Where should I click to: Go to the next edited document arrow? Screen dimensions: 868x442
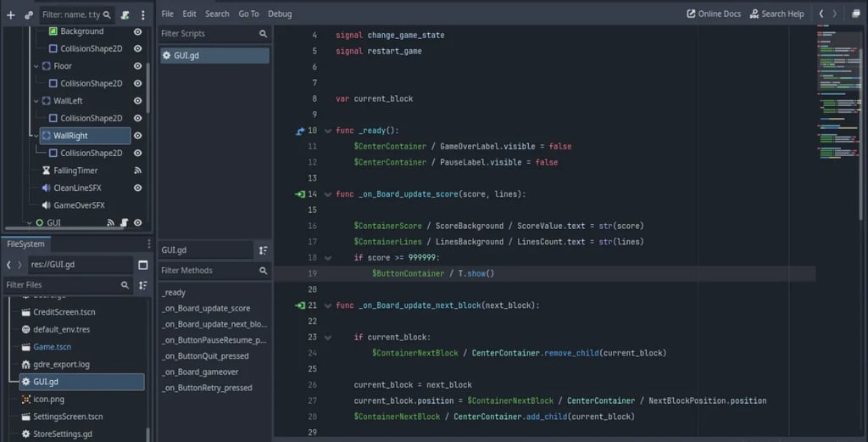pos(835,14)
